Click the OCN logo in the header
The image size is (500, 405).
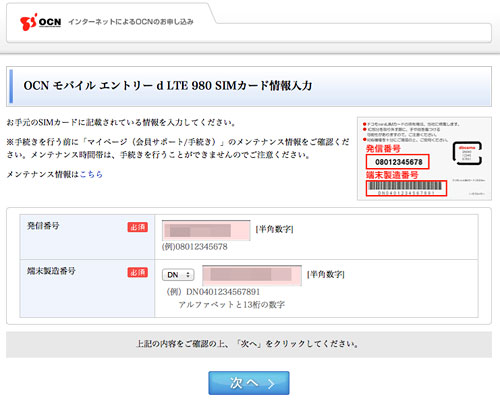click(40, 22)
